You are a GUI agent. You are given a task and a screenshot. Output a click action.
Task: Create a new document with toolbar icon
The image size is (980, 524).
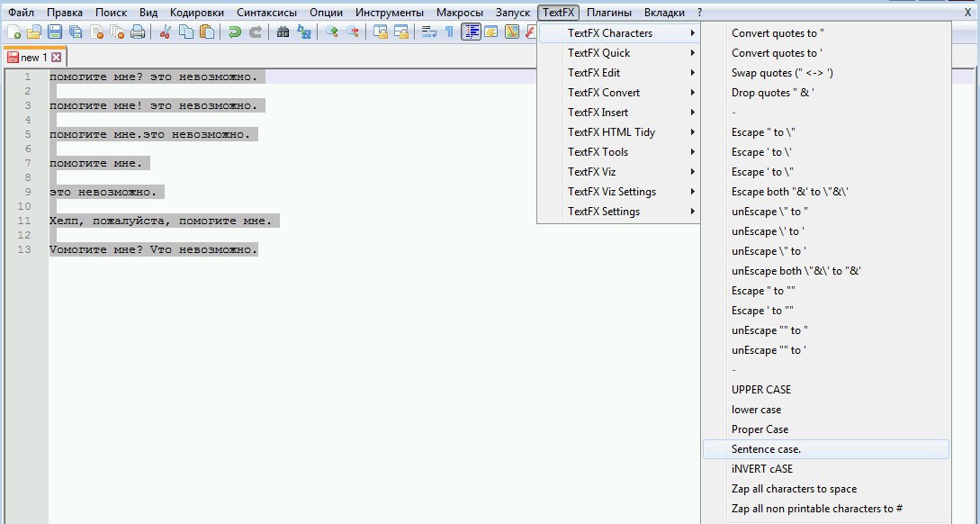point(13,32)
